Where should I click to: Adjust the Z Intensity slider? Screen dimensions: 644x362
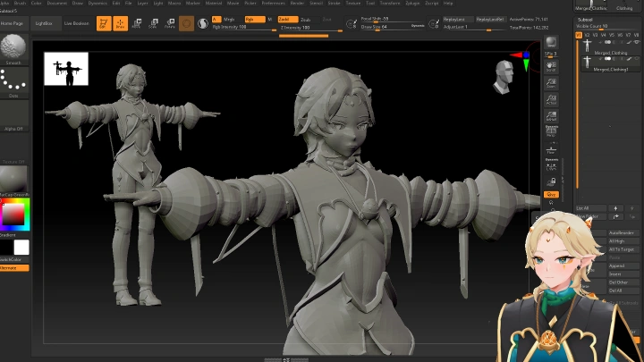point(311,28)
